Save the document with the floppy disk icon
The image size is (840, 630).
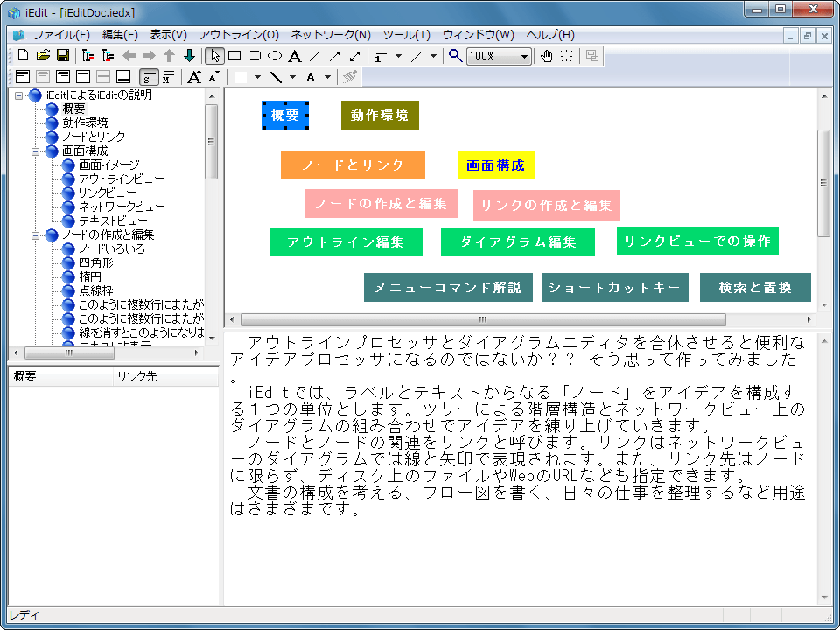click(63, 56)
